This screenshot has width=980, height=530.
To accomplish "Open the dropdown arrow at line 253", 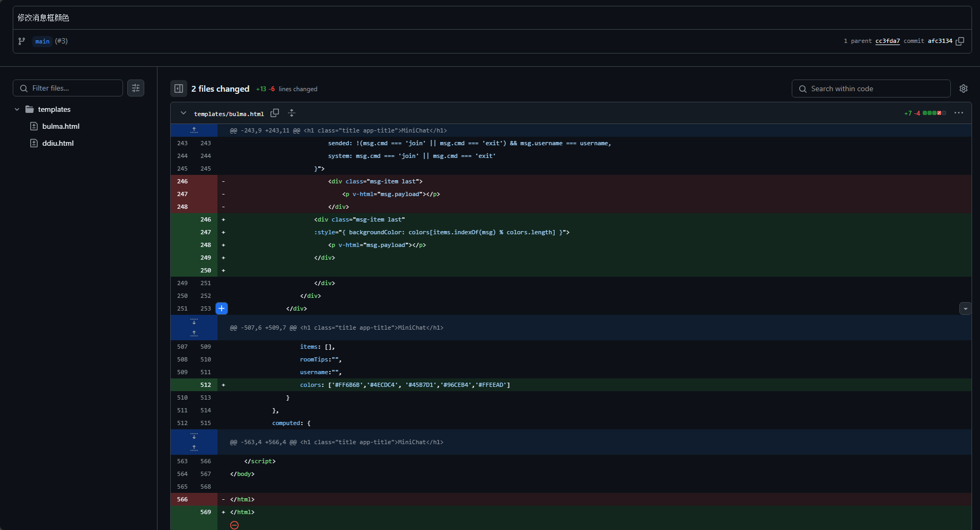I will 966,308.
